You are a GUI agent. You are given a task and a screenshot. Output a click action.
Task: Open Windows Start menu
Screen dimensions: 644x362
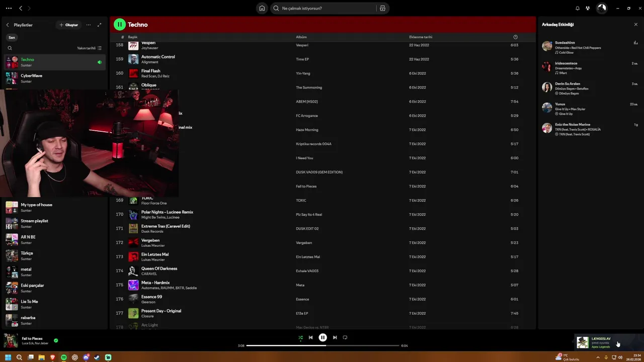(8, 357)
